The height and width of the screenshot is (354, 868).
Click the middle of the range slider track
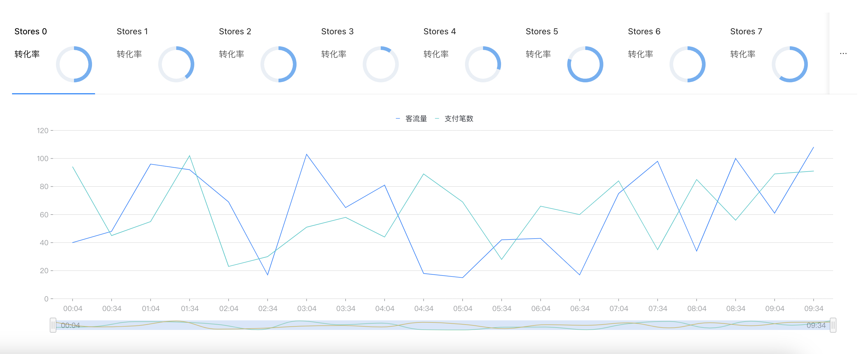(443, 325)
